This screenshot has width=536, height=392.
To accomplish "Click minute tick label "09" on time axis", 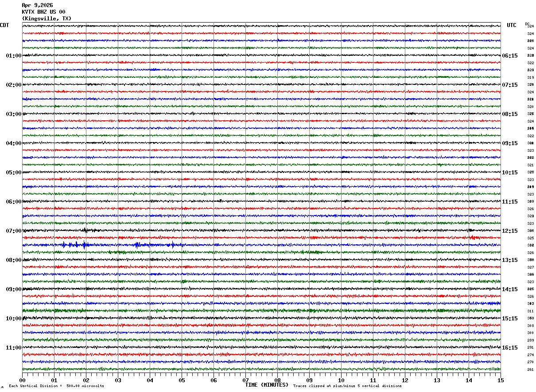I will pyautogui.click(x=309, y=380).
